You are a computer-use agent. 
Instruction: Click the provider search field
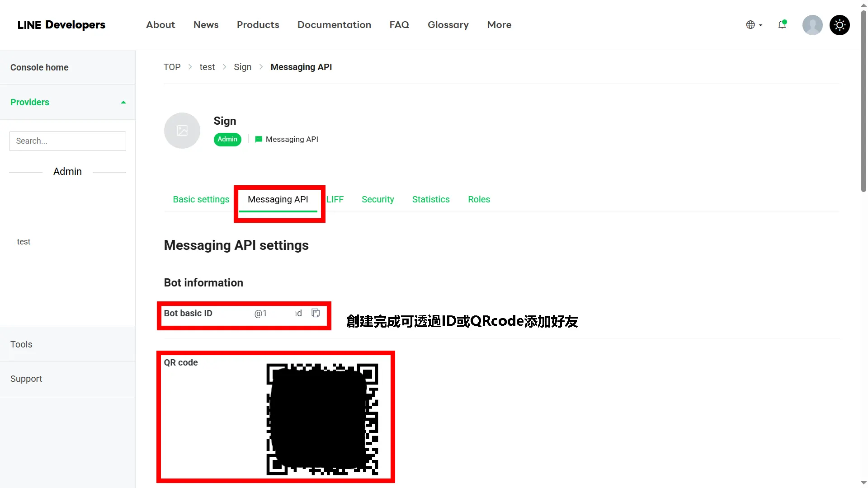[x=67, y=141]
